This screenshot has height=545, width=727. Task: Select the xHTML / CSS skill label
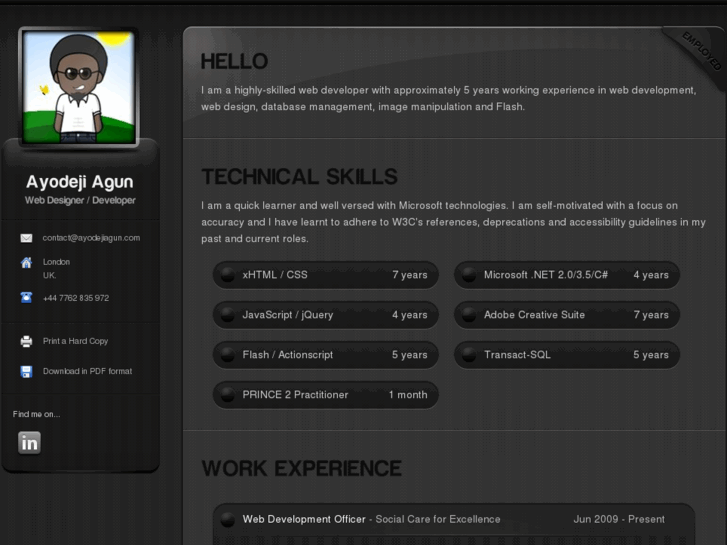[x=275, y=275]
